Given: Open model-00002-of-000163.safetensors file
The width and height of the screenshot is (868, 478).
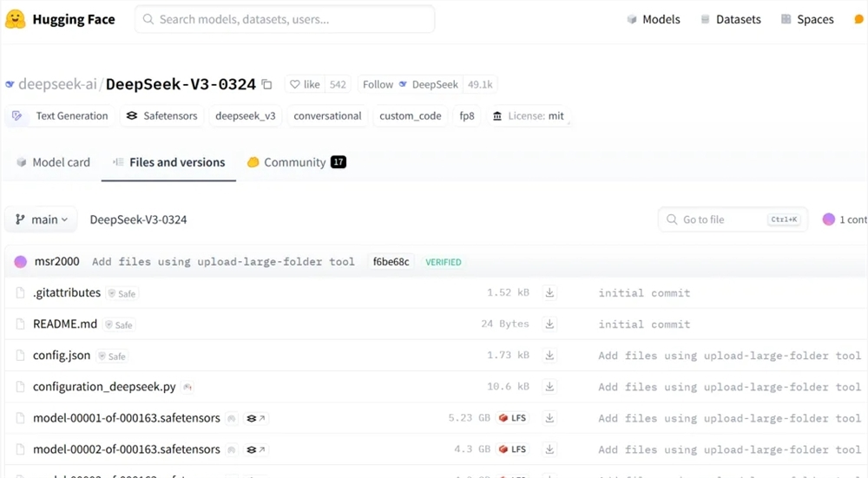Looking at the screenshot, I should click(x=126, y=449).
